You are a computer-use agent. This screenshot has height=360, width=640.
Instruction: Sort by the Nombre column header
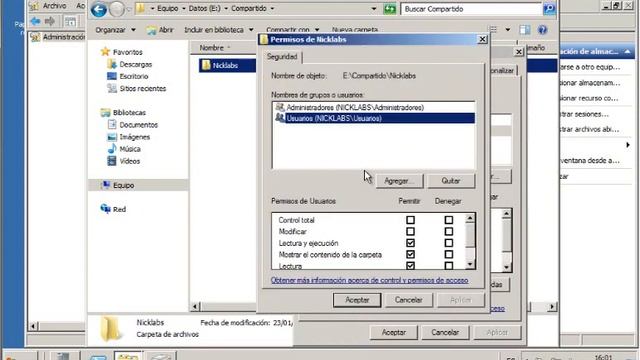pos(211,48)
